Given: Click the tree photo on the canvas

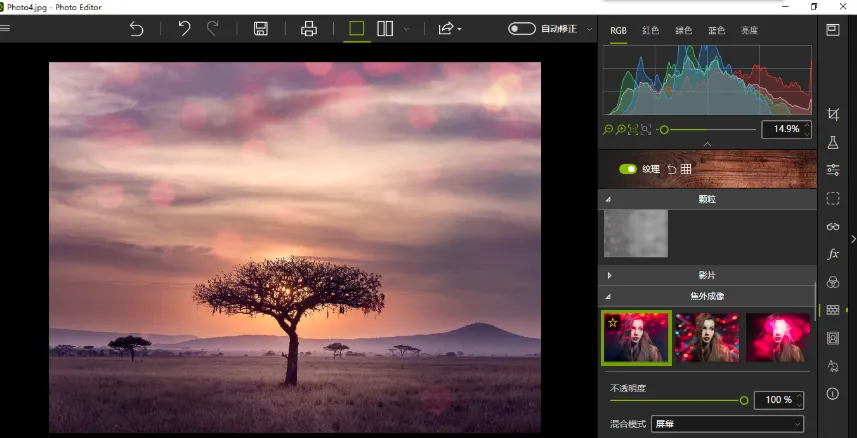Looking at the screenshot, I should tap(295, 247).
